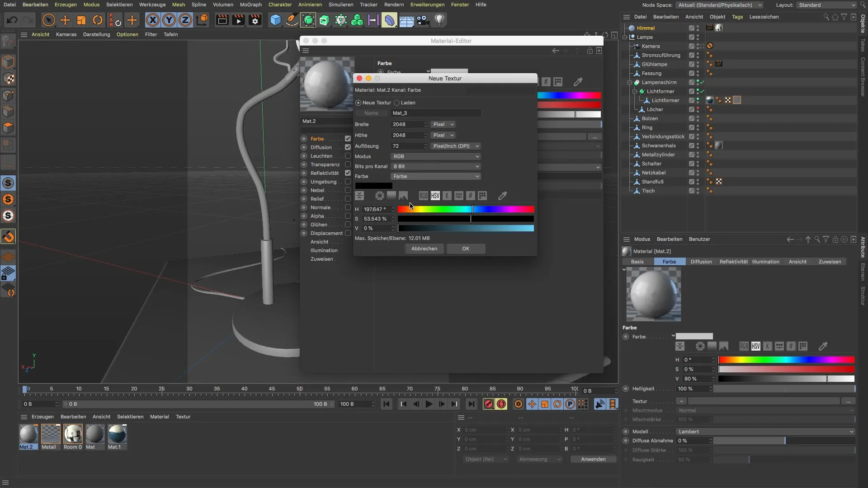Toggle Farbe channel checkbox
The image size is (868, 488).
tap(348, 139)
